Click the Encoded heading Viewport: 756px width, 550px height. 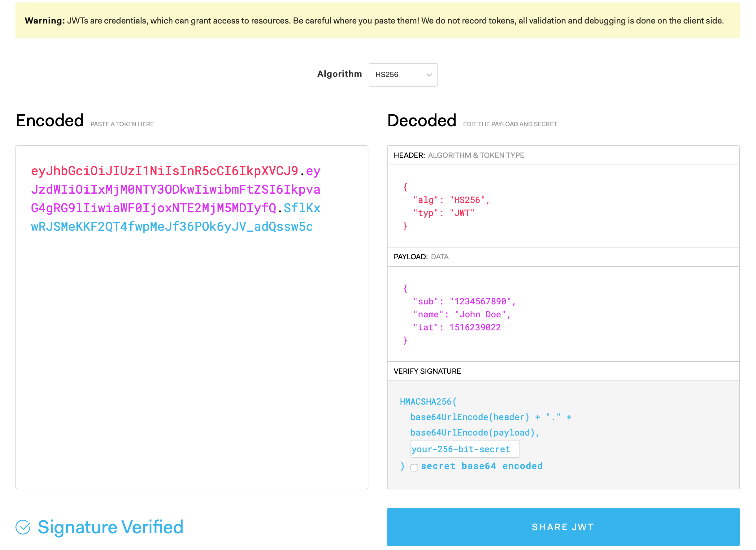pyautogui.click(x=50, y=120)
